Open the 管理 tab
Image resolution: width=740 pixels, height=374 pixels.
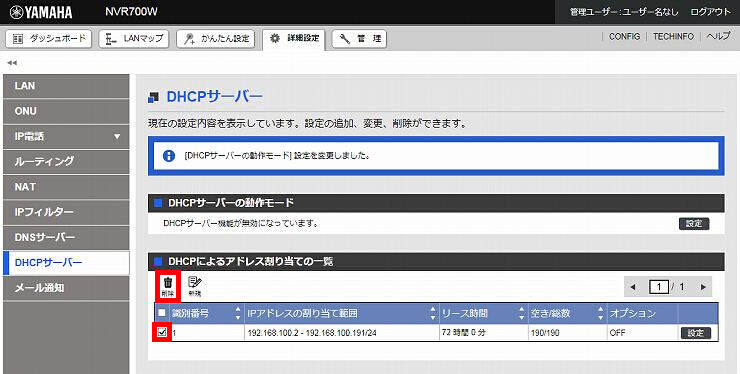pos(359,39)
